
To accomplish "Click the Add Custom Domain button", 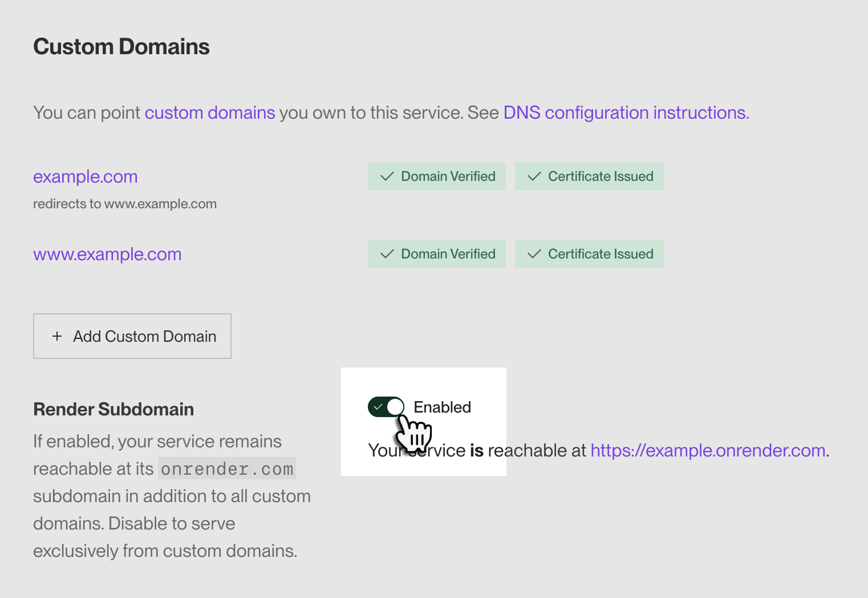I will tap(132, 336).
